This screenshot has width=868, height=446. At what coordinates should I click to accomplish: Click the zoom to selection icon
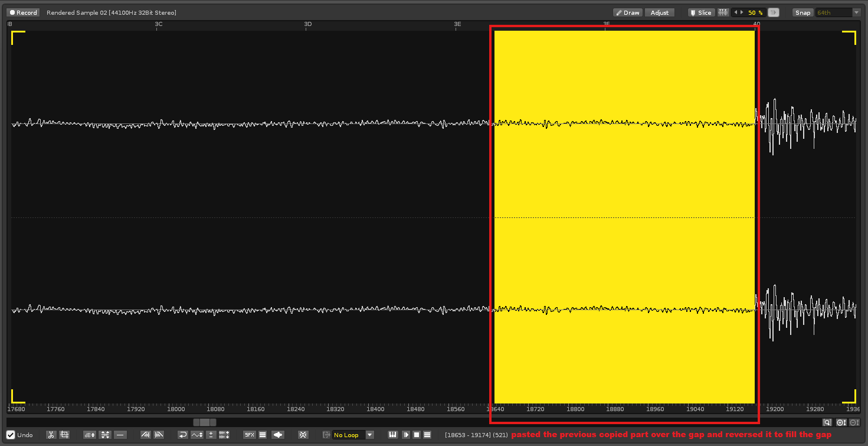click(827, 422)
